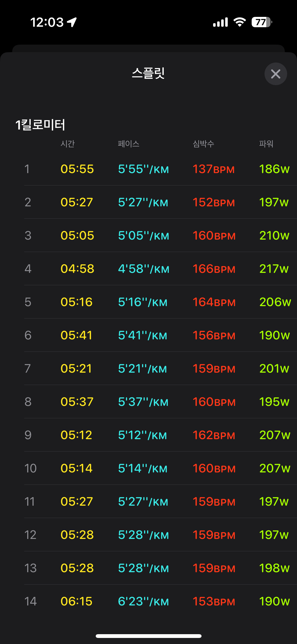Tap the 12:03 clock in status bar

(x=47, y=22)
